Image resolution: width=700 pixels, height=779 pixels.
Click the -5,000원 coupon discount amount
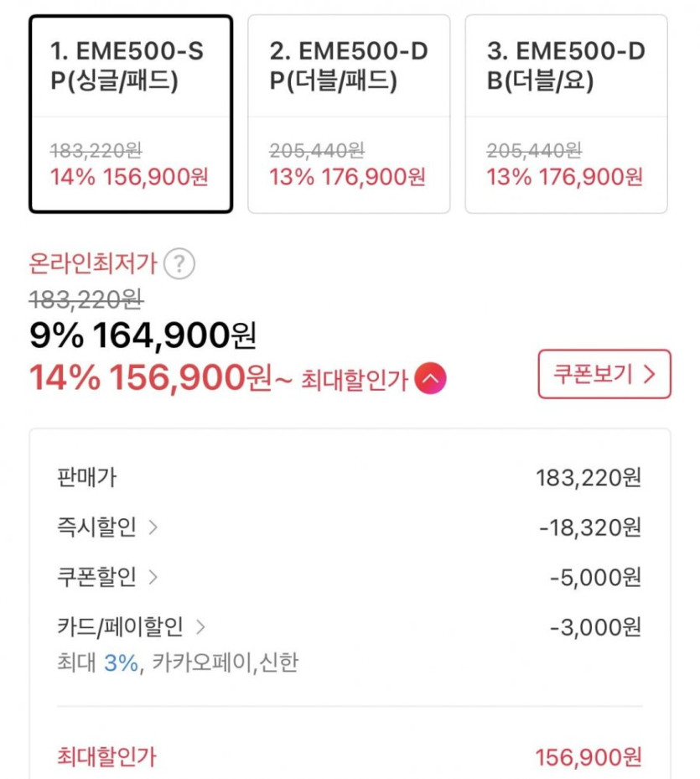596,577
